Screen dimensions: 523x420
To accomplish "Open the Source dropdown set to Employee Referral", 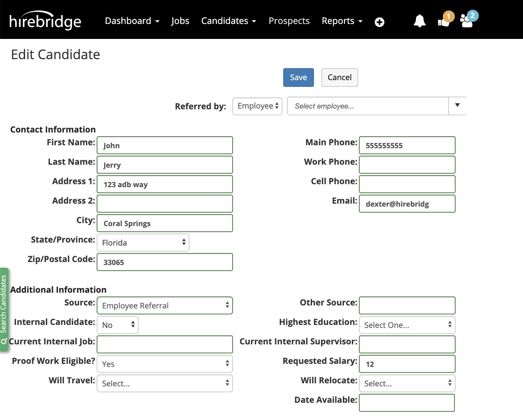I will pyautogui.click(x=165, y=305).
